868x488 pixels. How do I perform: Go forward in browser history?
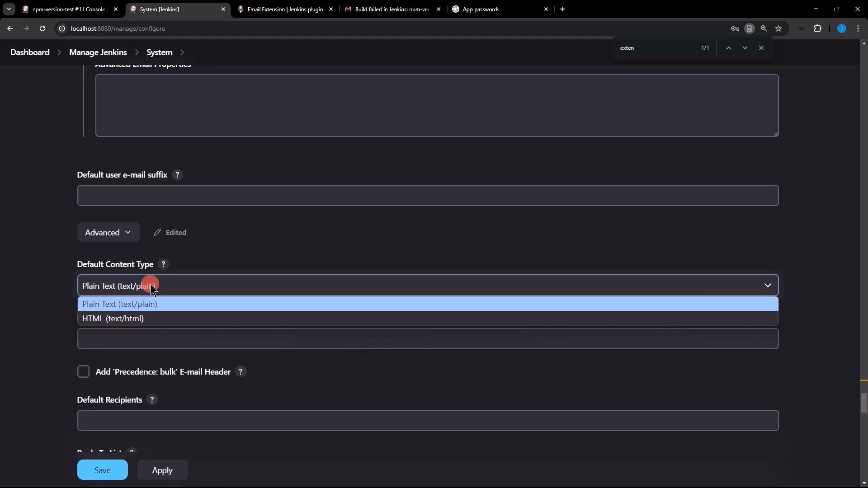[26, 28]
